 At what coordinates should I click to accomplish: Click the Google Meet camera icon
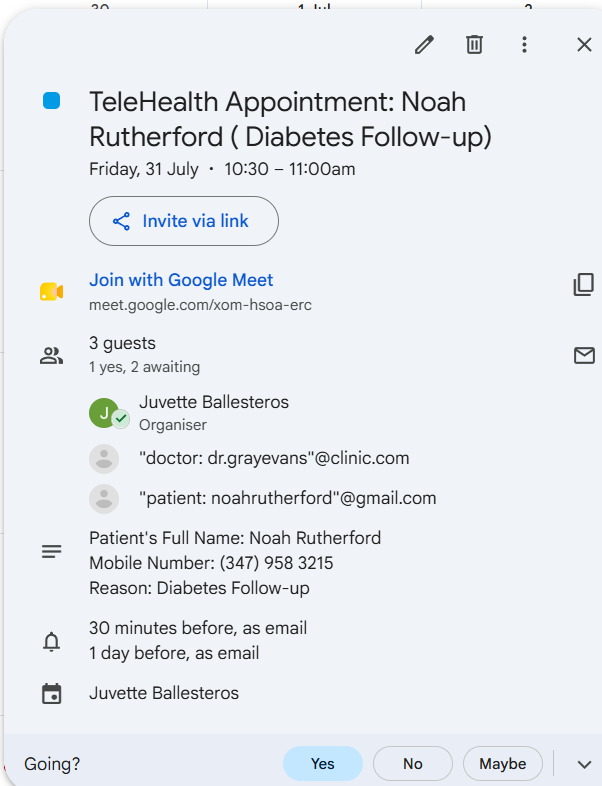click(52, 292)
